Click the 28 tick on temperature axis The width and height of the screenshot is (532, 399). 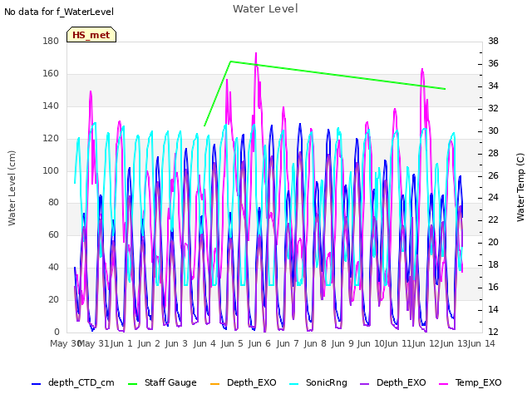(493, 153)
